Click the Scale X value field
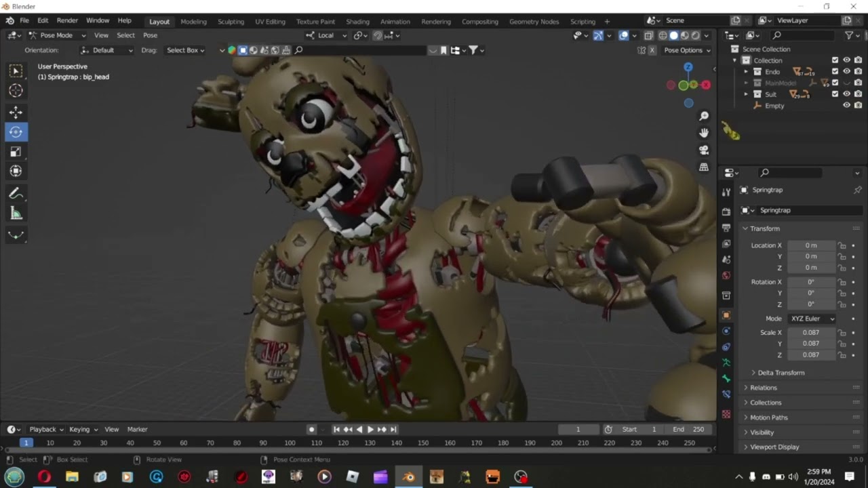The height and width of the screenshot is (488, 868). tap(811, 333)
